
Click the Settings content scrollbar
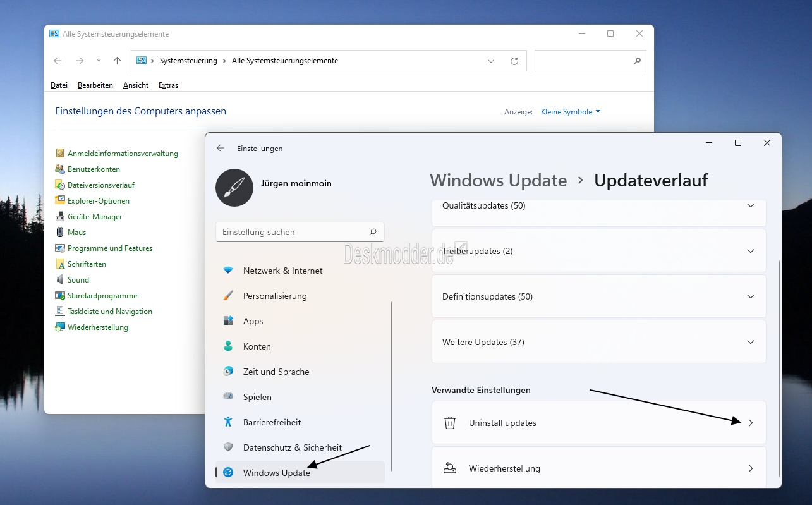tap(780, 368)
